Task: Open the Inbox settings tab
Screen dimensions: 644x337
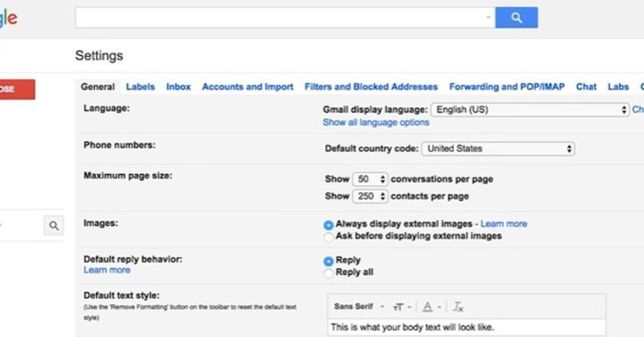Action: [x=178, y=87]
